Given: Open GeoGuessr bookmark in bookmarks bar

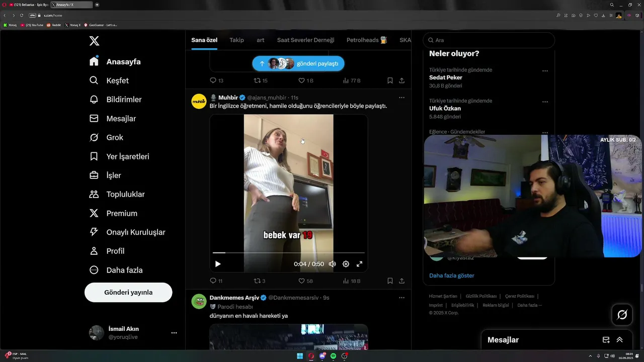Looking at the screenshot, I should [100, 25].
